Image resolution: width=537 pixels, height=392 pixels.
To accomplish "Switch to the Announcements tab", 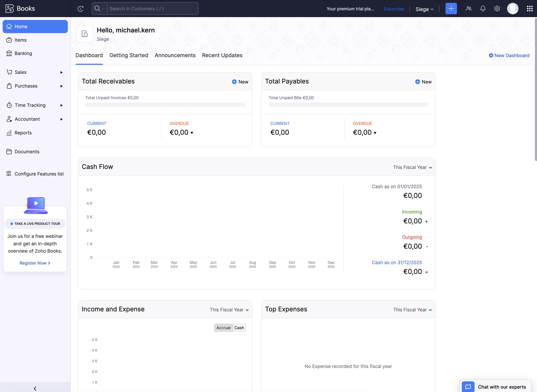I will [175, 55].
